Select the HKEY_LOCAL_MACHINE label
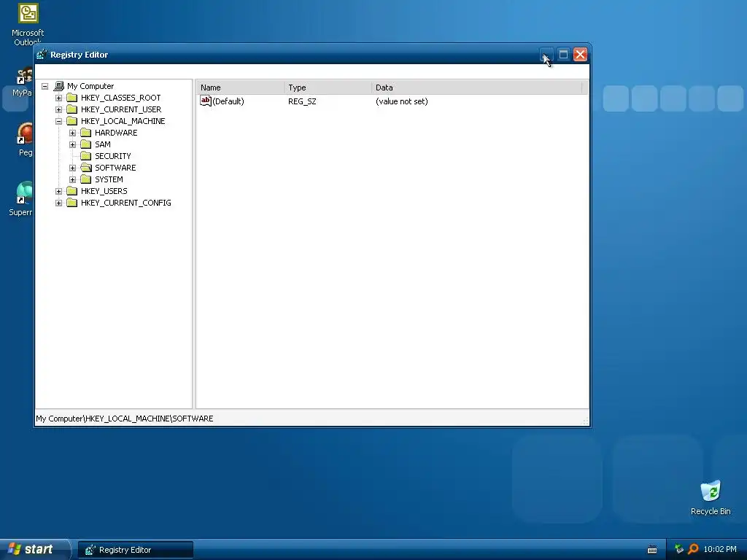 click(123, 121)
